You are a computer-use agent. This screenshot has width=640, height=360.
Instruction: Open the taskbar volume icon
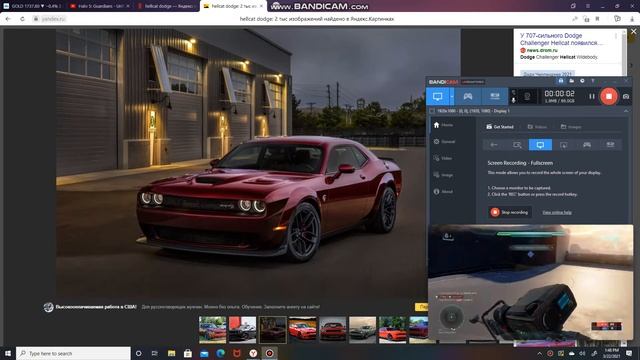[x=582, y=353]
